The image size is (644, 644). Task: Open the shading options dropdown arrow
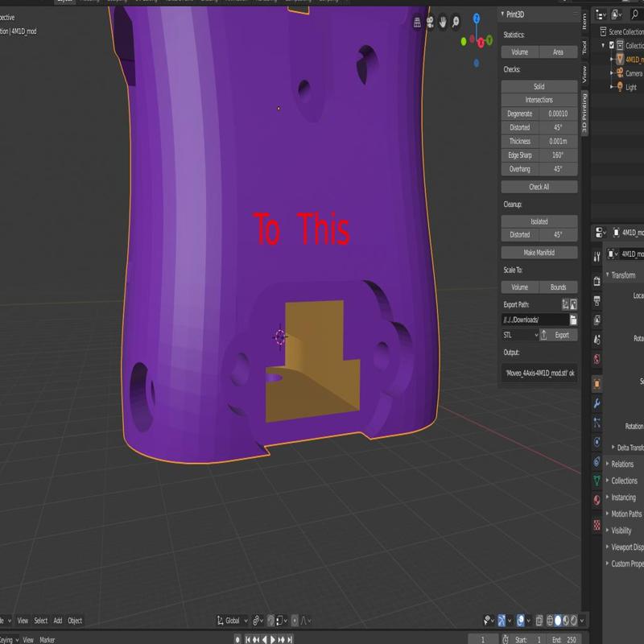[581, 620]
